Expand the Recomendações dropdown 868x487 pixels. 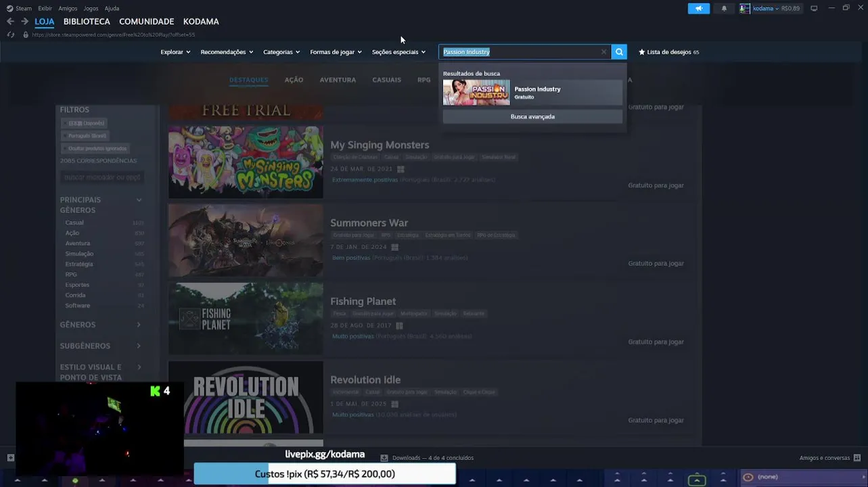pyautogui.click(x=227, y=52)
